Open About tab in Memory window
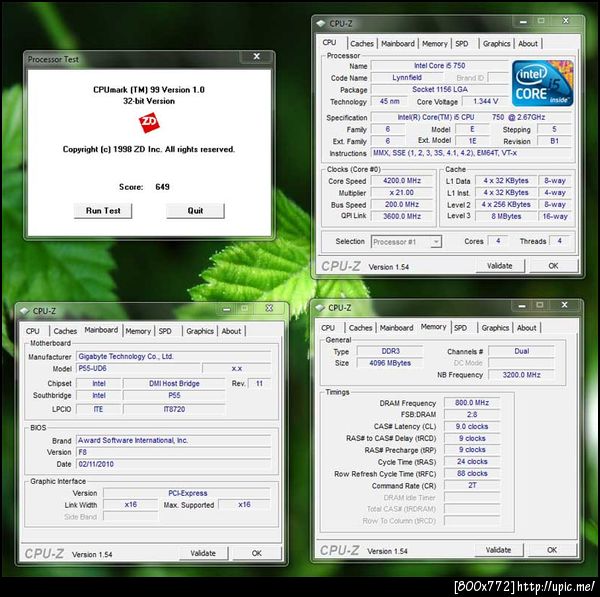This screenshot has width=600, height=597. 527,328
